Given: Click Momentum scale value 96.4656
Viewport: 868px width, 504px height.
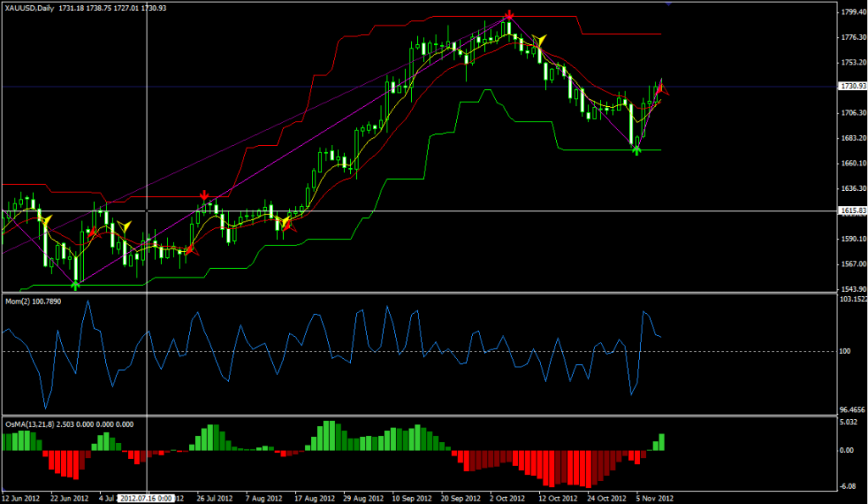Looking at the screenshot, I should 853,410.
